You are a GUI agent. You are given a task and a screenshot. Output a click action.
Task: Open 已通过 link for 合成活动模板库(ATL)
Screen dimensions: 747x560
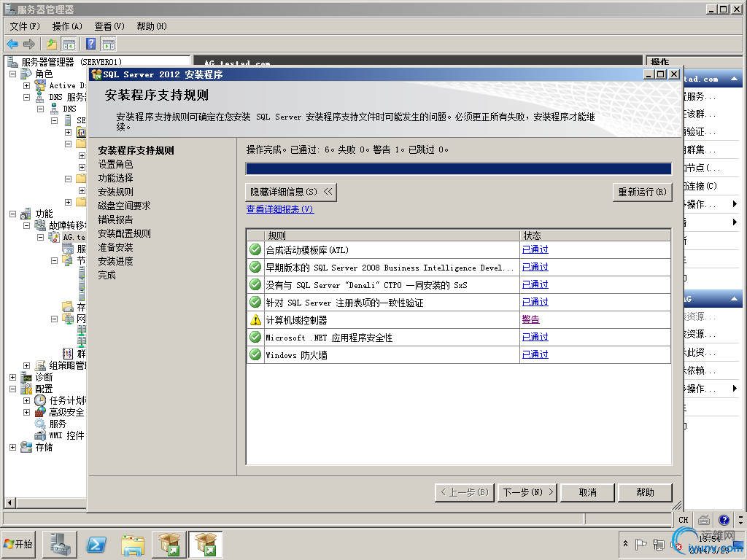click(x=535, y=249)
